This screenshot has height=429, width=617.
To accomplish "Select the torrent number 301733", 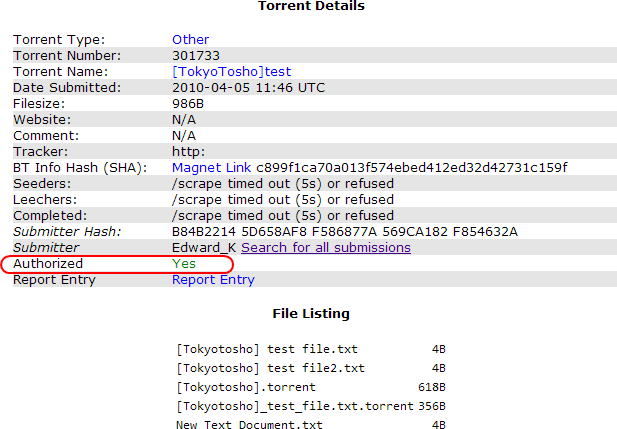I will tap(196, 56).
